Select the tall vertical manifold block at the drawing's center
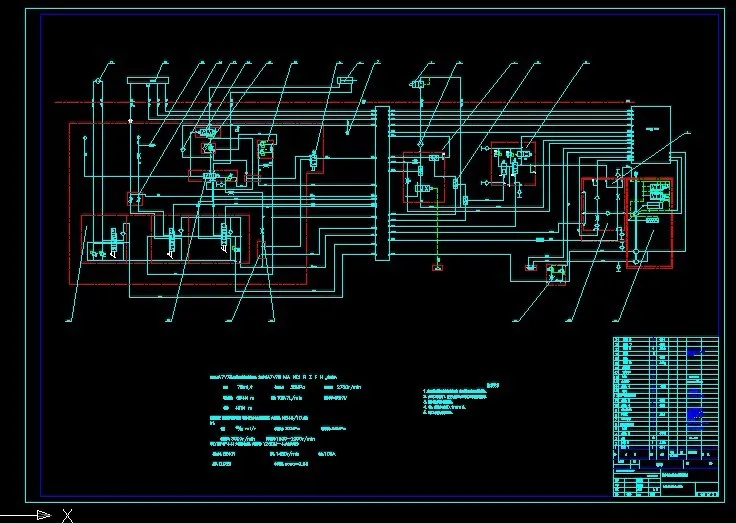The width and height of the screenshot is (736, 523). point(382,183)
